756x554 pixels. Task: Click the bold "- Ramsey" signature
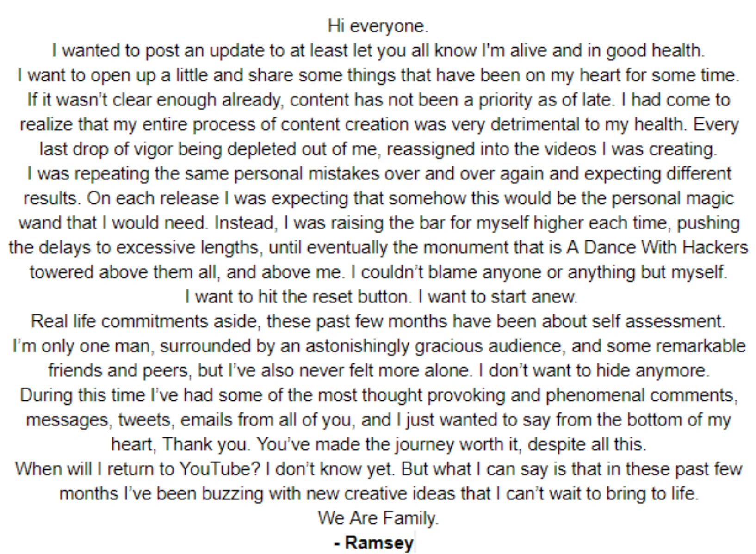[374, 542]
